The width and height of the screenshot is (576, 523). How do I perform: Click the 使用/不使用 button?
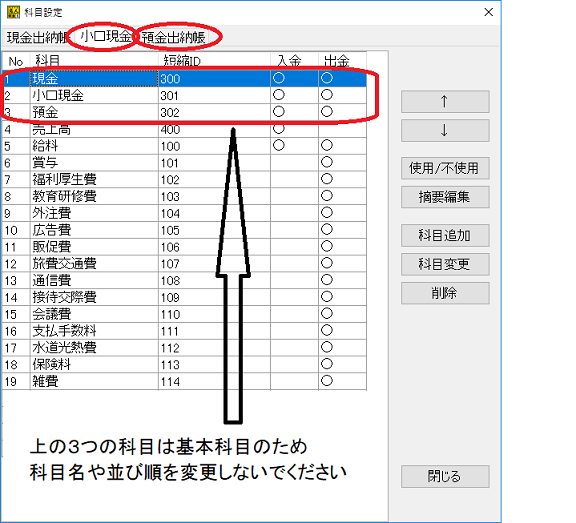445,168
